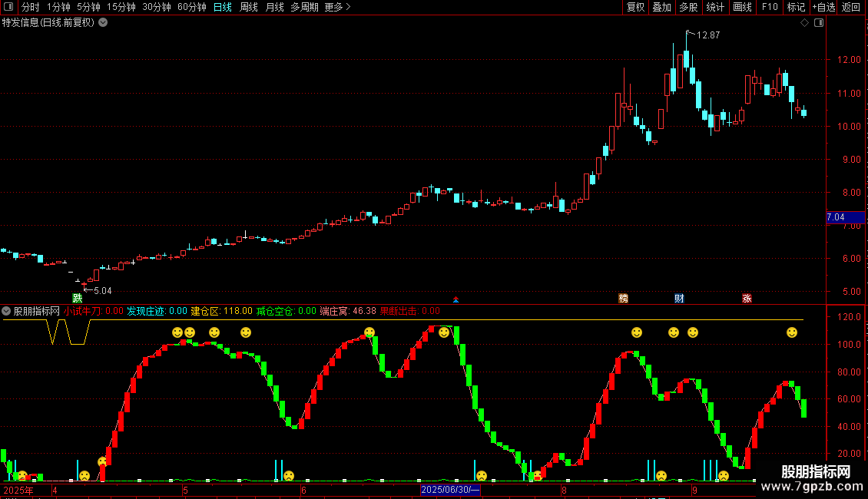Activate the 画线 drawing tool
This screenshot has height=499, width=868.
(742, 7)
